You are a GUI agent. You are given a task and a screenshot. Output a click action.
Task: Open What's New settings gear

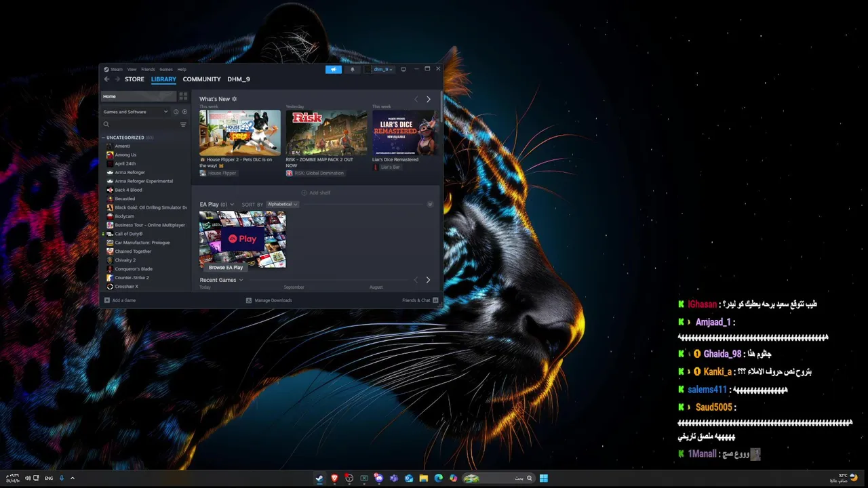pos(235,99)
